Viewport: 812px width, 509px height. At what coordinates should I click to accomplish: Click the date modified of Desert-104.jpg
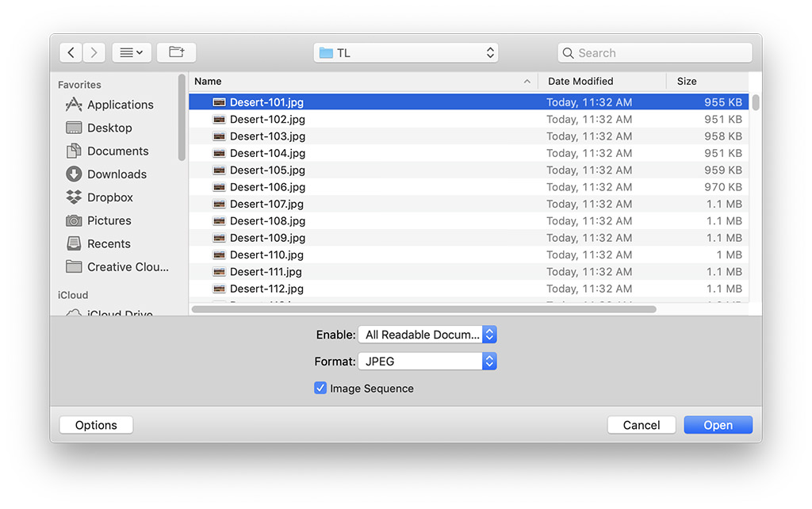589,153
